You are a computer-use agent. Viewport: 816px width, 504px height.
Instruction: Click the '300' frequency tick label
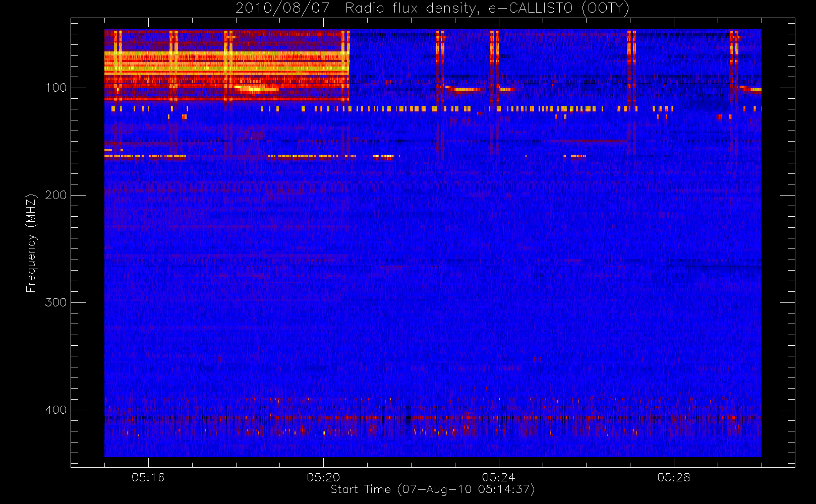[56, 302]
